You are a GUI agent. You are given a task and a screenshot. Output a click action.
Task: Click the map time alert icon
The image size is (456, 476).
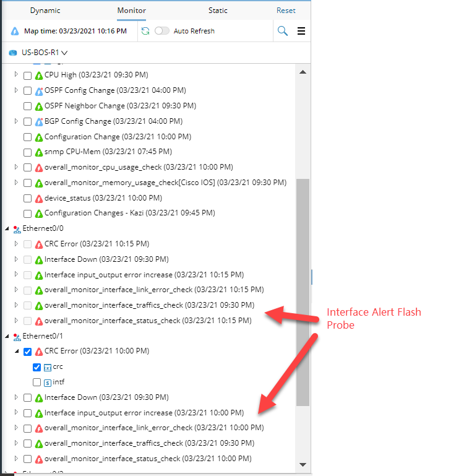tap(15, 31)
